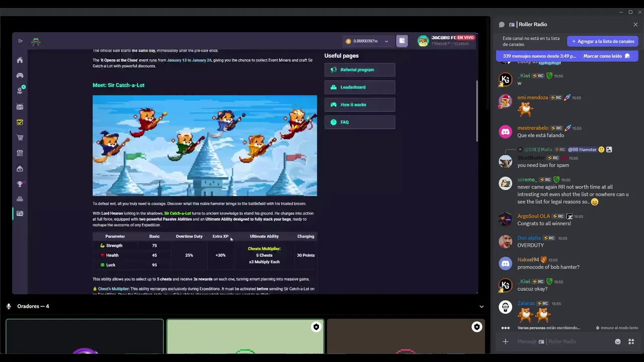
Task: Click moderator badge on green speaker tile
Action: pyautogui.click(x=316, y=327)
